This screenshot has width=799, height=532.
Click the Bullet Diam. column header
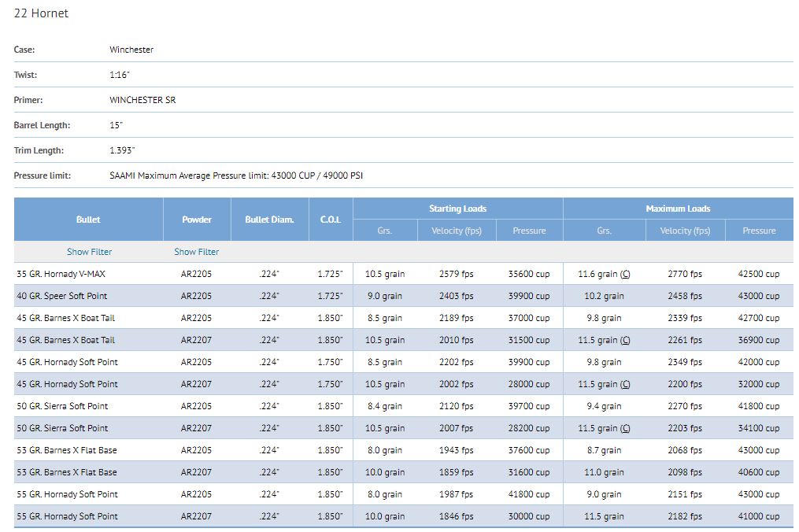point(269,220)
